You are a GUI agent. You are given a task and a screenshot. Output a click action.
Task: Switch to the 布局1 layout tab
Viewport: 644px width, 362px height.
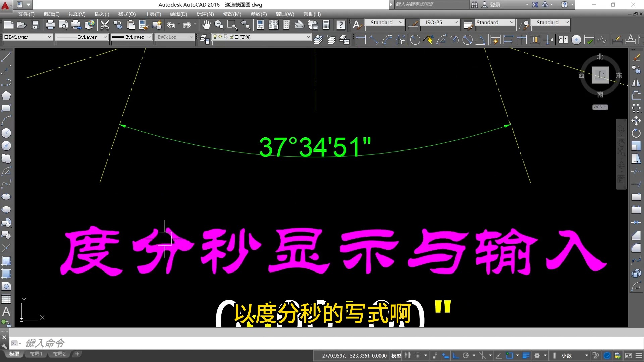click(36, 354)
